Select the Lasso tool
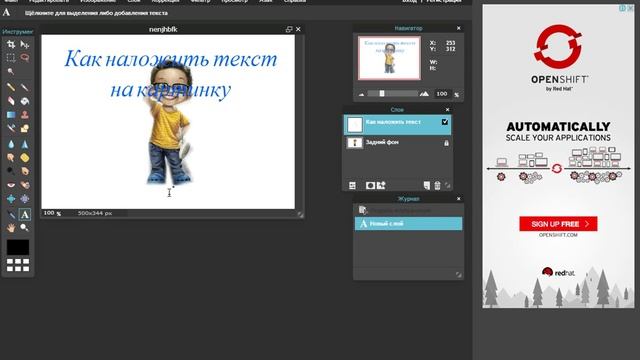 (24, 58)
